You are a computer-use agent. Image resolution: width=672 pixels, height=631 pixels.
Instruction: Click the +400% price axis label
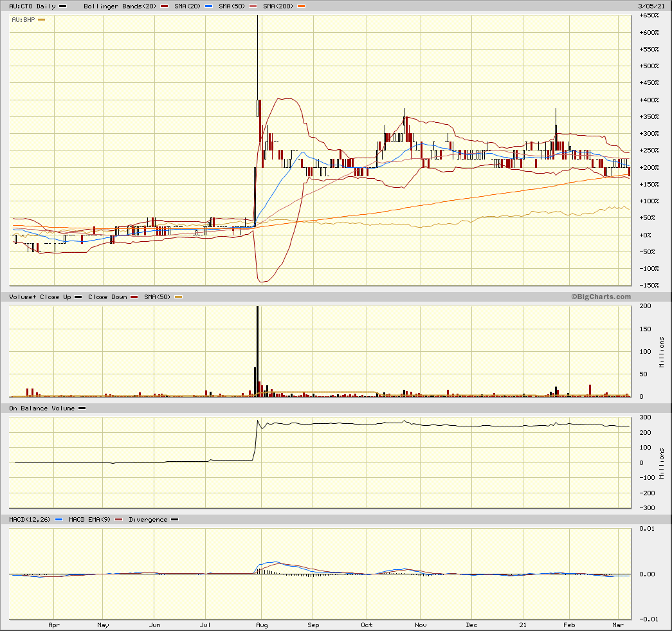coord(649,100)
